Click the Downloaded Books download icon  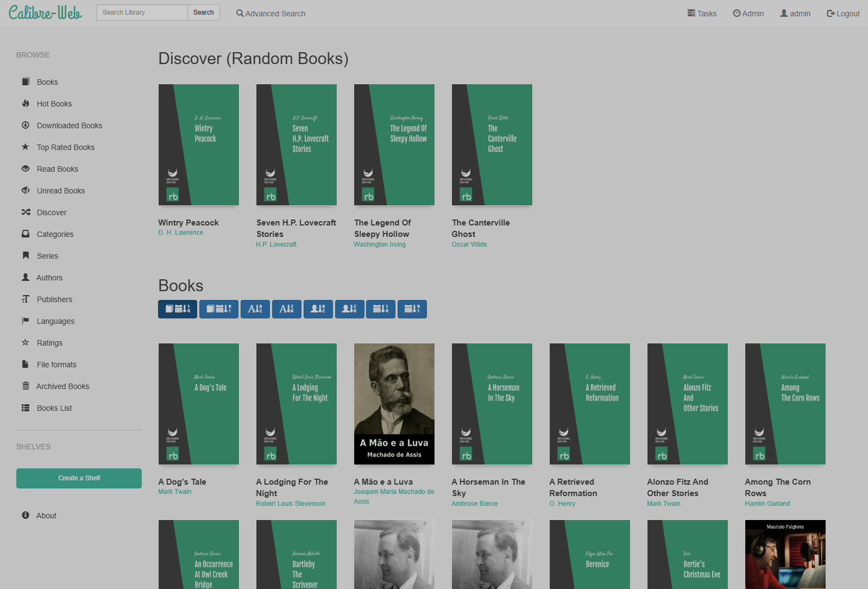tap(26, 125)
